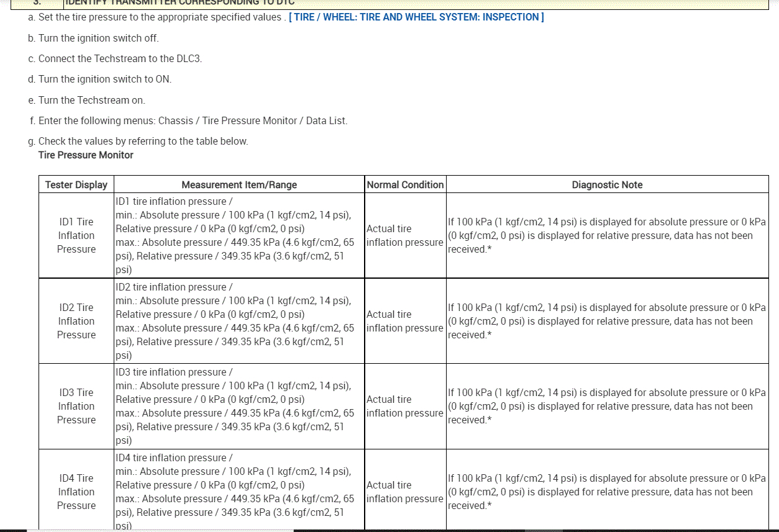Click the ID3 tire inflation pressure measurement range cell
The width and height of the screenshot is (779, 532).
coord(239,406)
